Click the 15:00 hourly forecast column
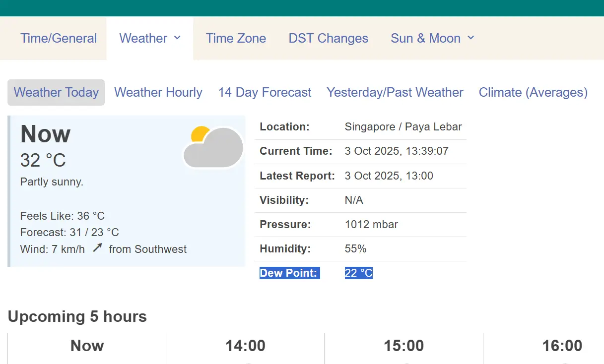The width and height of the screenshot is (604, 364). 403,346
